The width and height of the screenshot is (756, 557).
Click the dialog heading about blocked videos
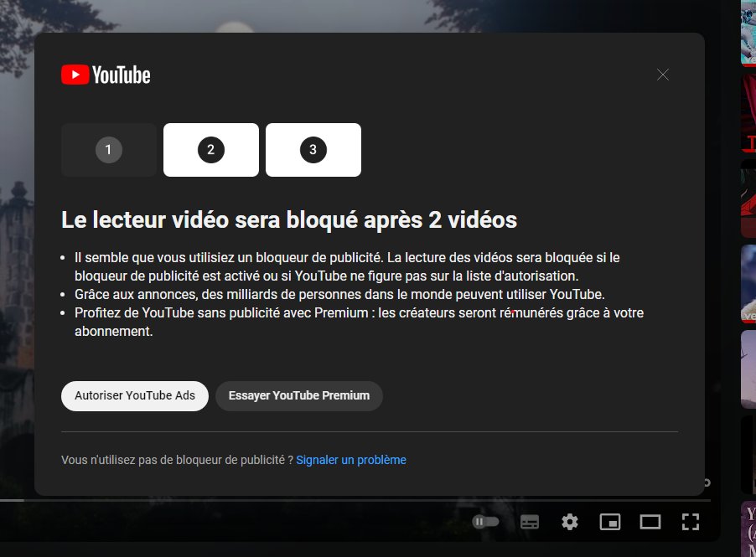[289, 219]
